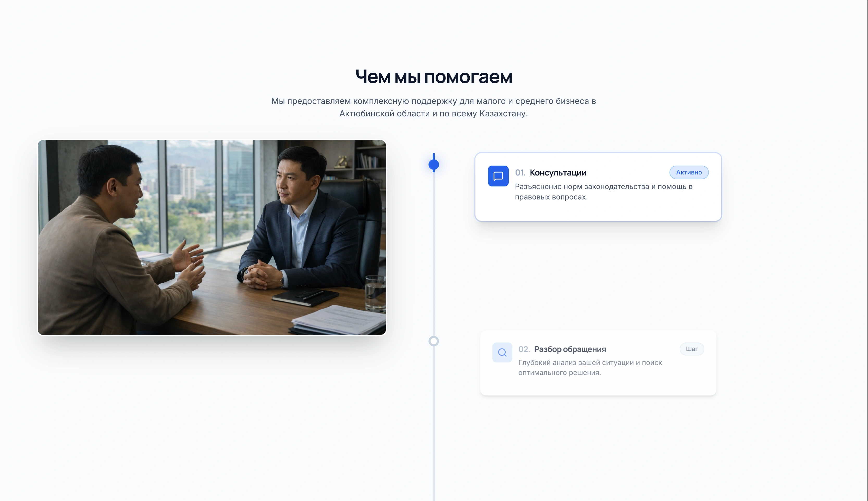Image resolution: width=868 pixels, height=501 pixels.
Task: Open the "Консультации" card title
Action: 558,173
